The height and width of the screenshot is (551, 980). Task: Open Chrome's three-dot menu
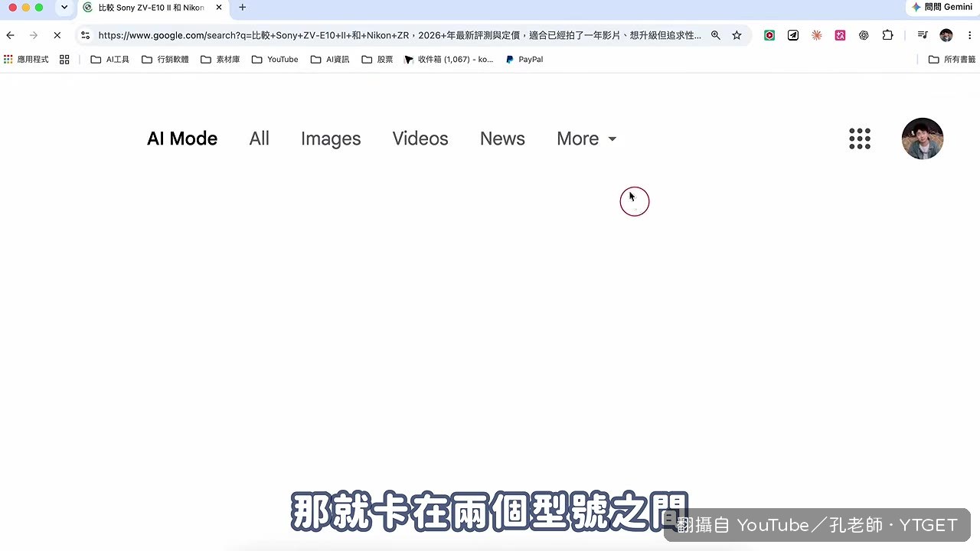(969, 35)
